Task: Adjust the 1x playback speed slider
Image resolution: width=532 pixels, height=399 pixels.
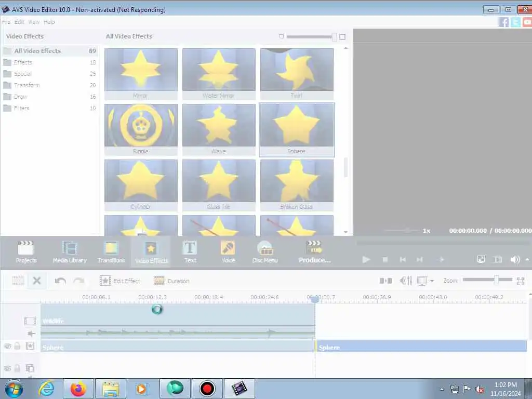Action: [x=407, y=231]
